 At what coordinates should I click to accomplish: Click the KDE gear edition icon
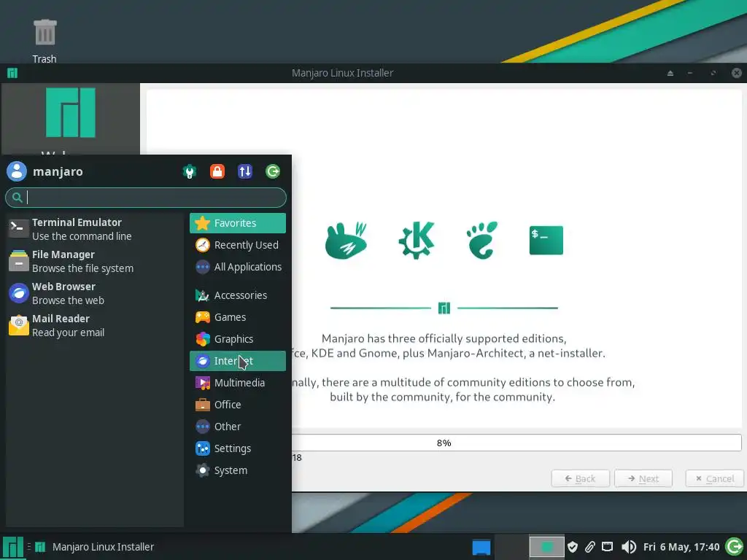coord(417,241)
